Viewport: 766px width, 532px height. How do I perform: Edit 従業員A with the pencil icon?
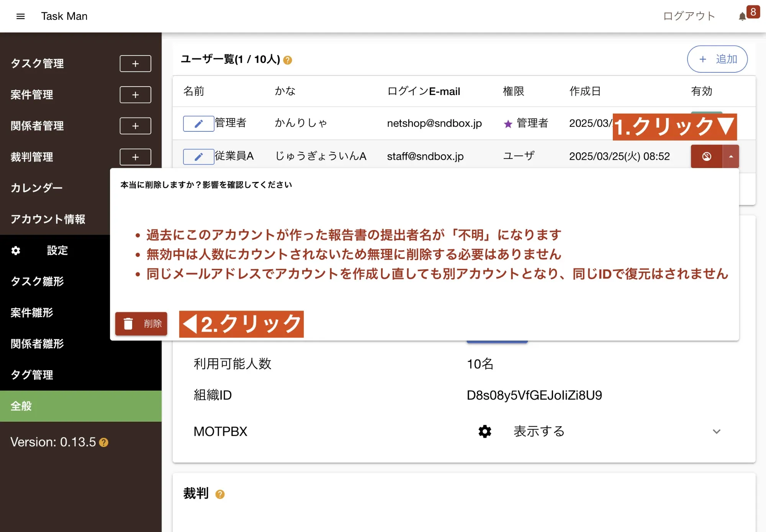tap(198, 157)
